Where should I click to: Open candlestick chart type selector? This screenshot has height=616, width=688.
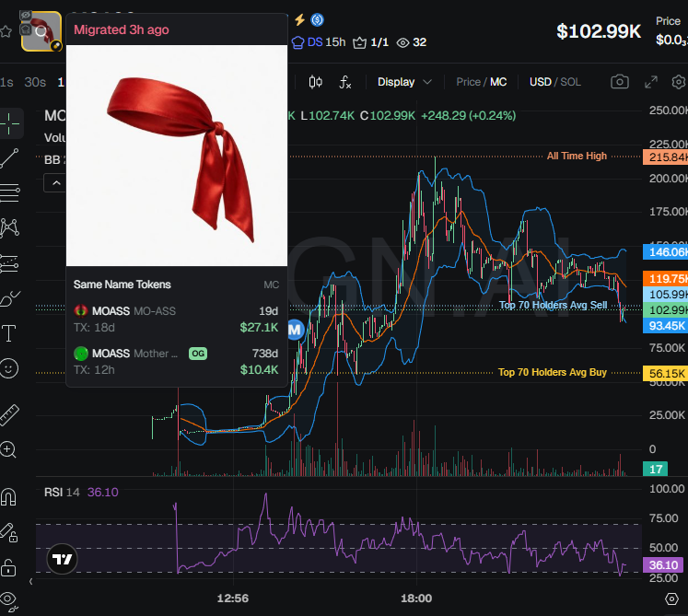(316, 82)
